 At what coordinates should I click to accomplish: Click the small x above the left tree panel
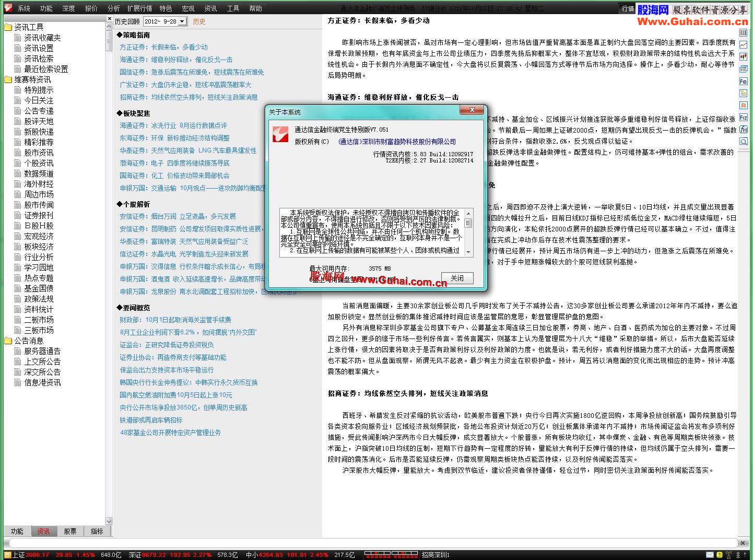coord(110,19)
